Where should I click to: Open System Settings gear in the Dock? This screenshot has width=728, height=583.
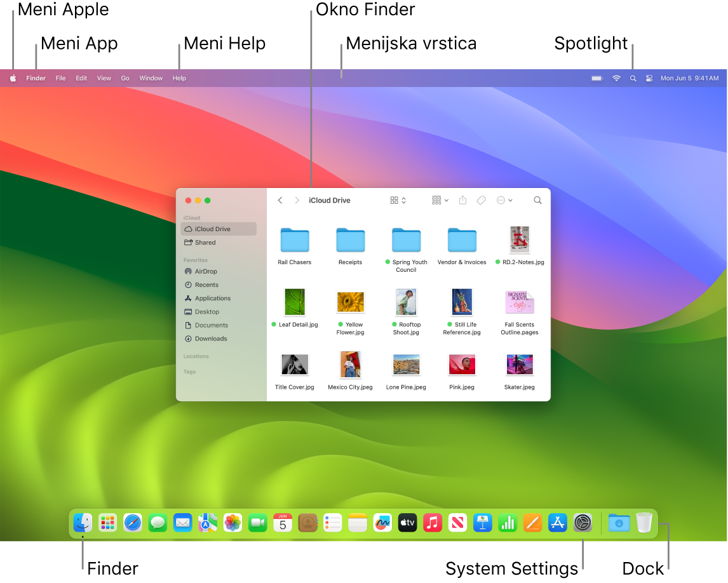click(583, 522)
